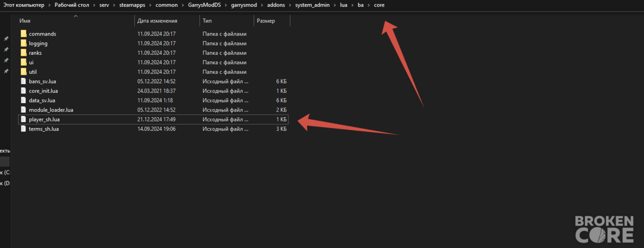Expand the chevron after system_admin

(335, 5)
